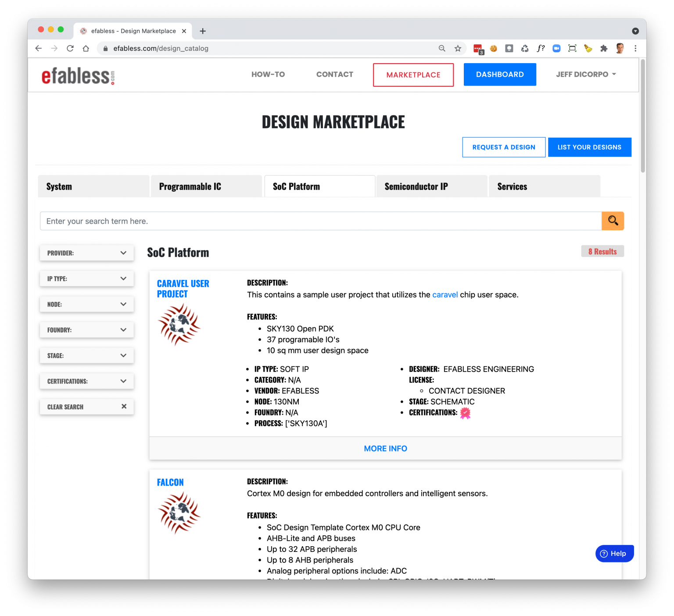Click REQUEST A DESIGN button
This screenshot has width=674, height=616.
click(x=504, y=147)
